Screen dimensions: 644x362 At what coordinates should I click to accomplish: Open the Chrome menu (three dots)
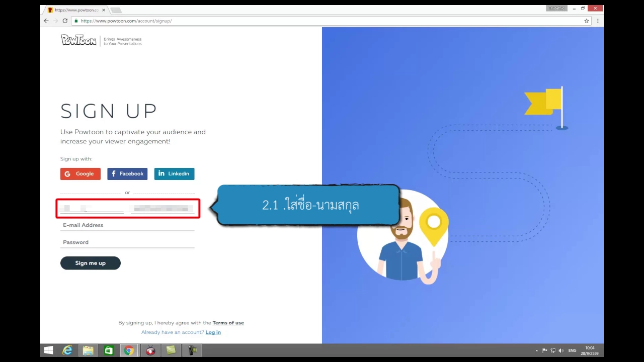[x=598, y=21]
